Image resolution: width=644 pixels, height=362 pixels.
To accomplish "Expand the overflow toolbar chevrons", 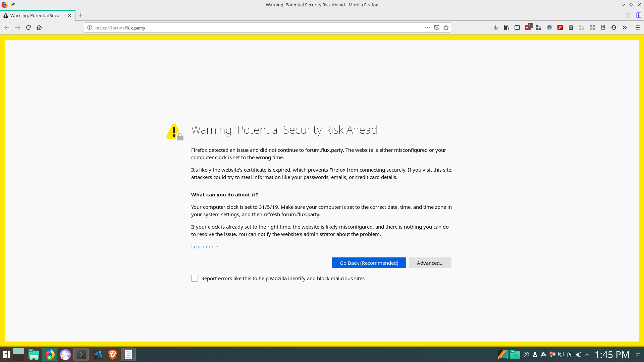I will pyautogui.click(x=624, y=27).
